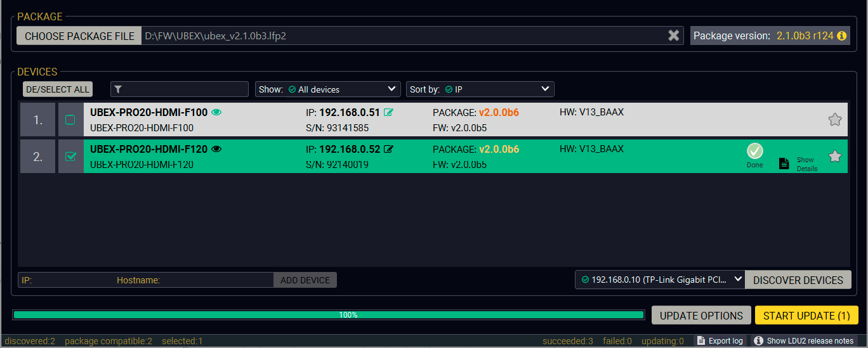Click the package version info icon
This screenshot has height=348, width=868.
point(842,36)
